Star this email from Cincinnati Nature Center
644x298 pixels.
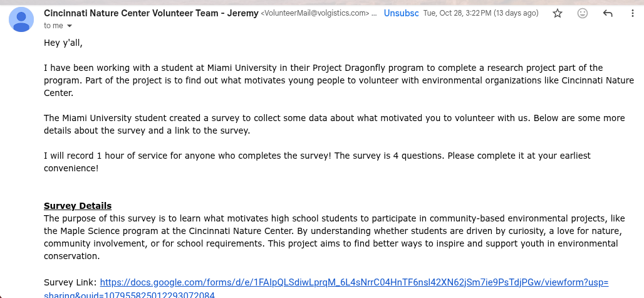pos(558,14)
